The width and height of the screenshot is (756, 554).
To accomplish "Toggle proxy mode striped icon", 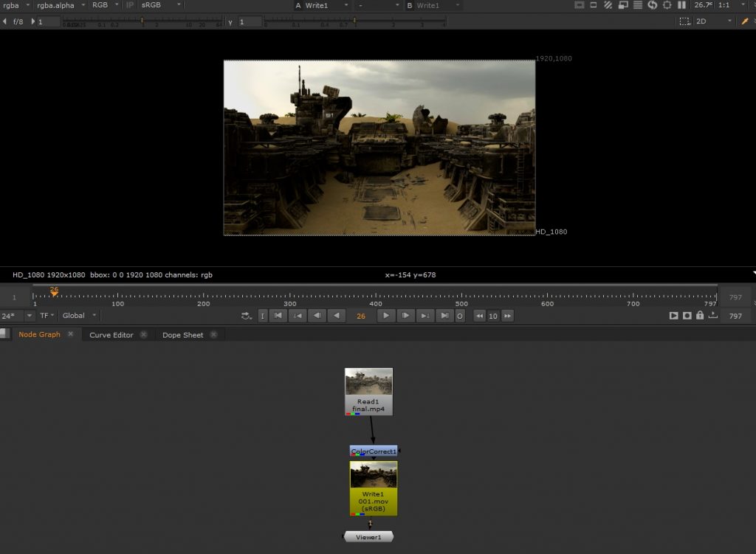I will [608, 5].
